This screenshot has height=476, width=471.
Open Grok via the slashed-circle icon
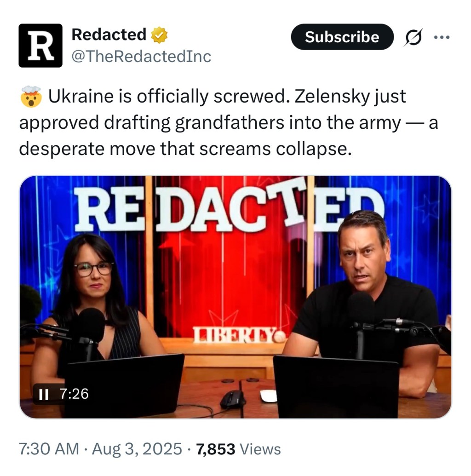click(x=413, y=38)
